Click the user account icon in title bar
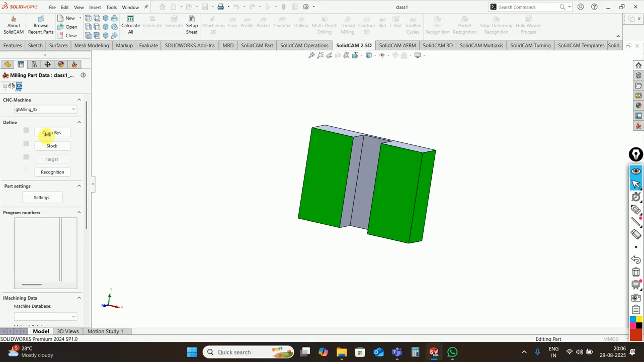The width and height of the screenshot is (644, 362). click(581, 7)
